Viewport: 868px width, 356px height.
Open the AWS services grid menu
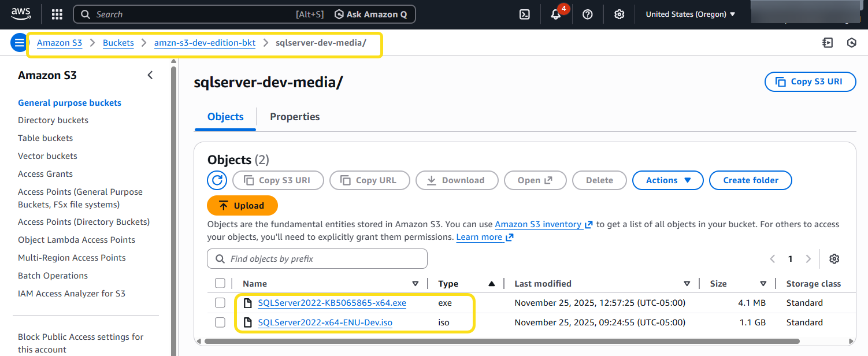(57, 14)
